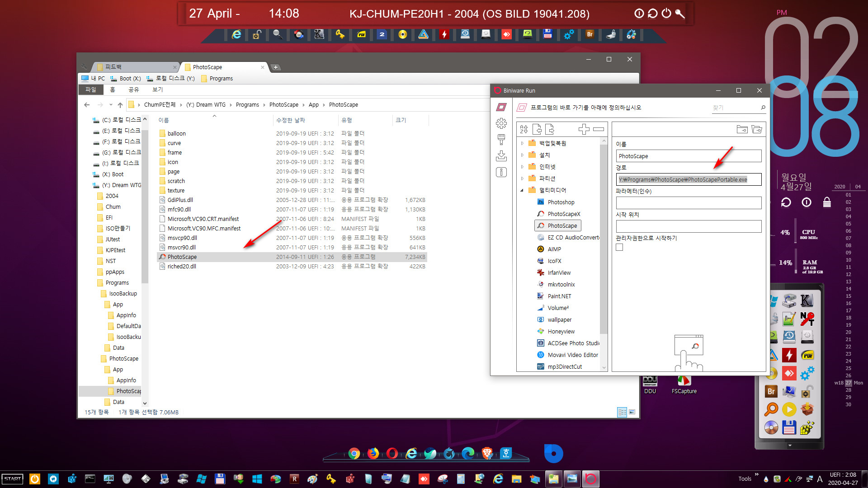Screen dimensions: 868x488
Task: Click Boot (X:) bookmark in Explorer toolbar
Action: tap(126, 78)
